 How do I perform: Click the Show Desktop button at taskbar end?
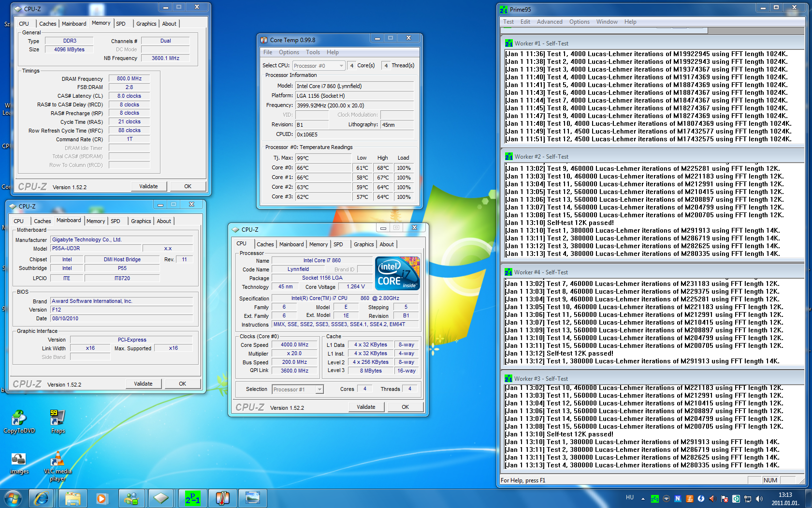808,498
